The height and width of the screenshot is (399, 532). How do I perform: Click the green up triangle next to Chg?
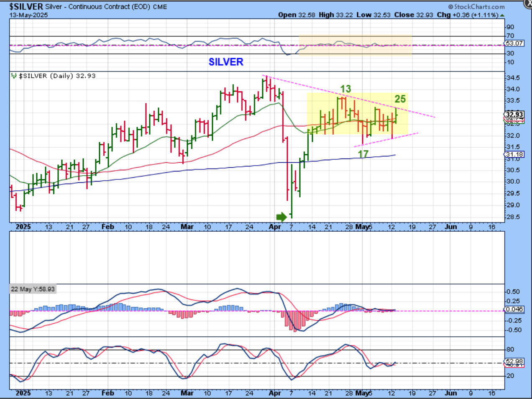coord(502,15)
